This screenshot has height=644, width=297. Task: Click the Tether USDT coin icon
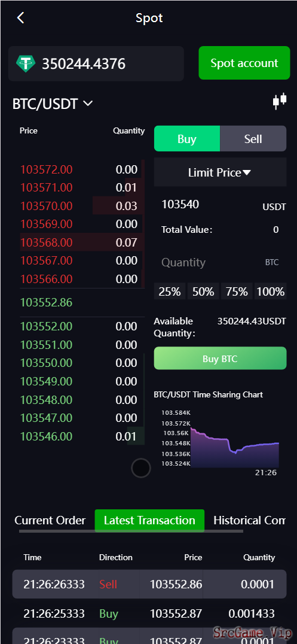[x=26, y=63]
